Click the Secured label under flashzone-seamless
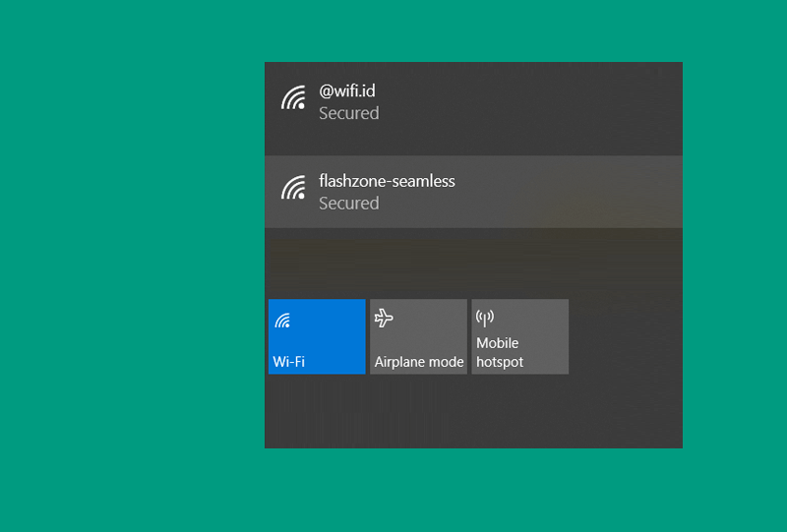 (349, 204)
